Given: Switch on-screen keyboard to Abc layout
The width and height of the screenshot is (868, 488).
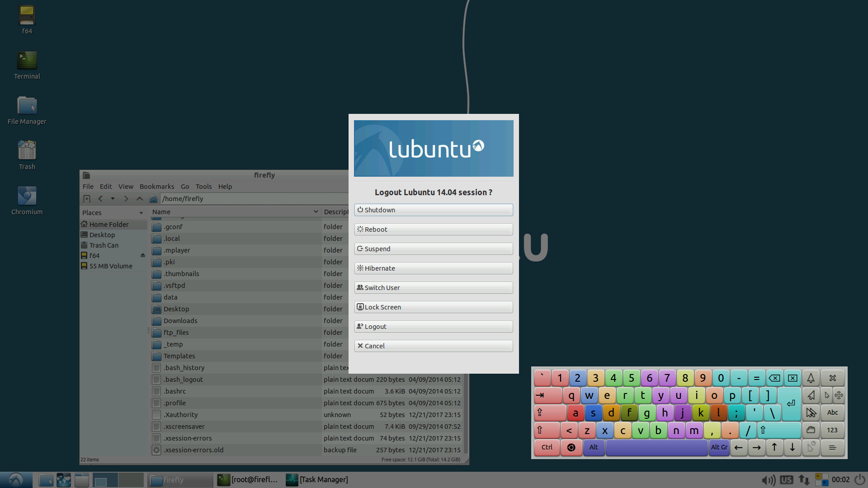Looking at the screenshot, I should [832, 413].
